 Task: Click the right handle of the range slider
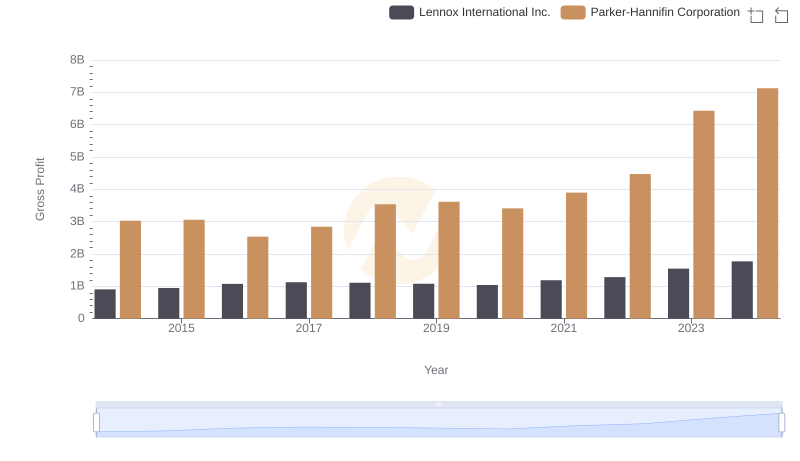[781, 423]
